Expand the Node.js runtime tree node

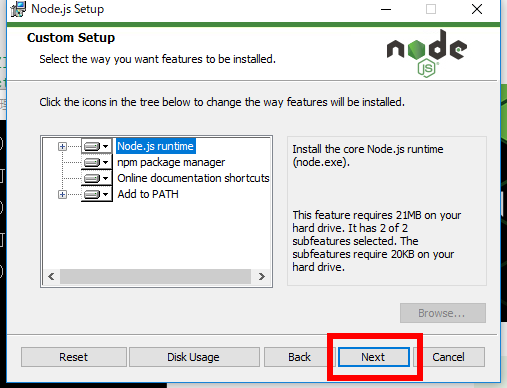[x=62, y=146]
